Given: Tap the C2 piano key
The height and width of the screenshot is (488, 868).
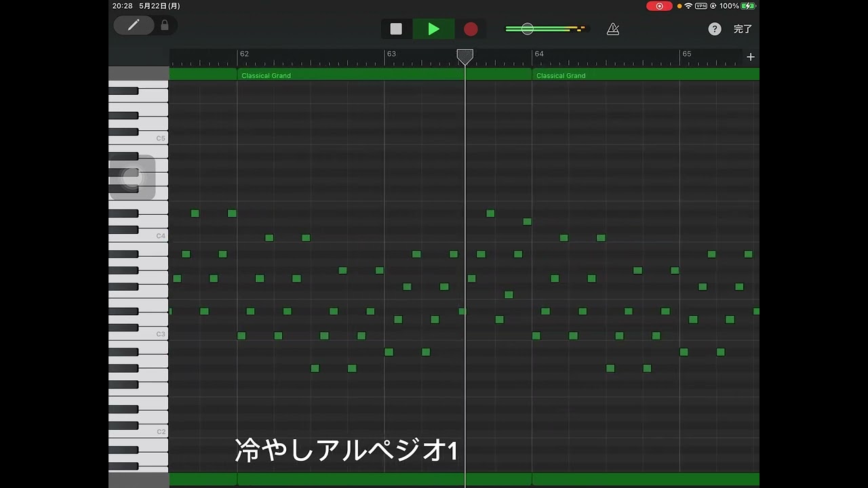Looking at the screenshot, I should coord(138,432).
